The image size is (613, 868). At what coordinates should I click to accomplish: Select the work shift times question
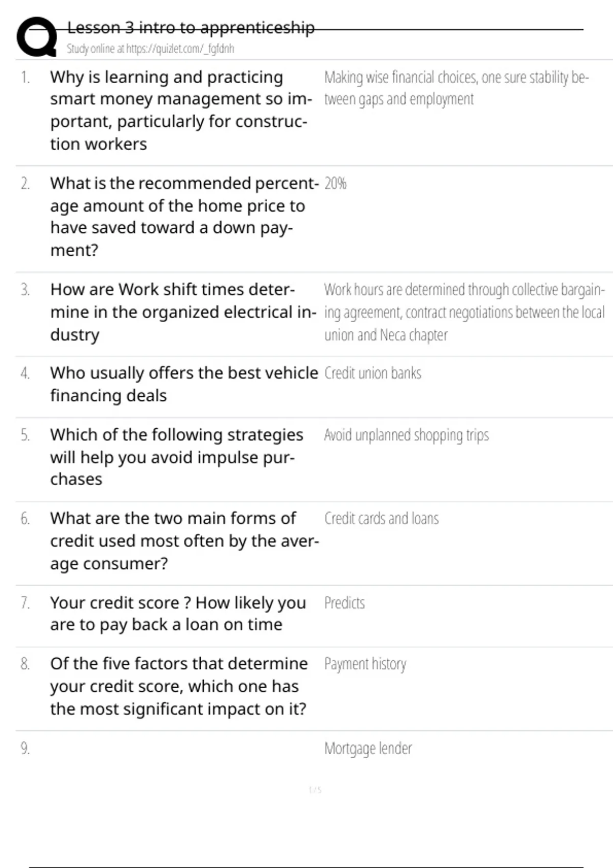point(183,312)
